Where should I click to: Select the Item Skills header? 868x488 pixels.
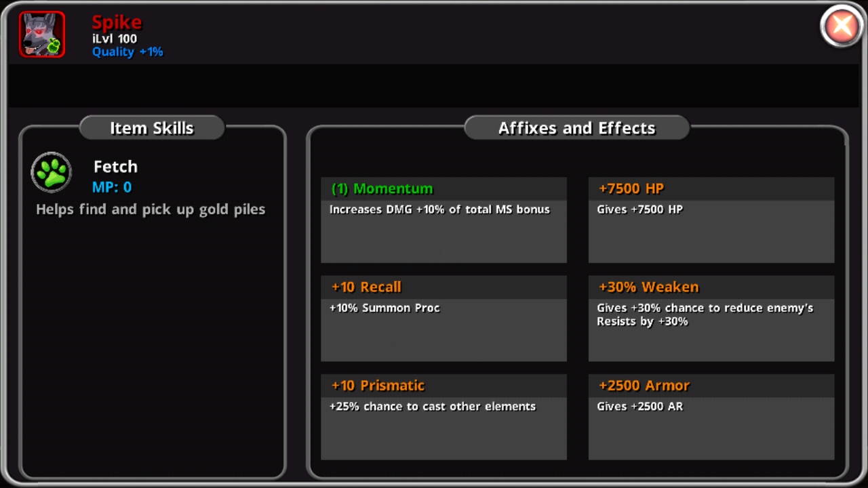152,128
